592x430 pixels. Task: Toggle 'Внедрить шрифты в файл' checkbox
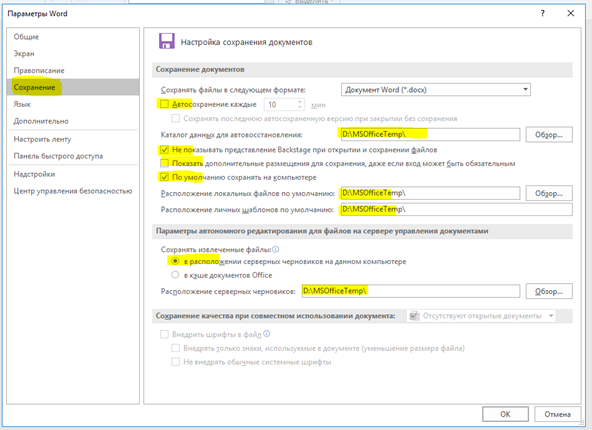point(164,334)
